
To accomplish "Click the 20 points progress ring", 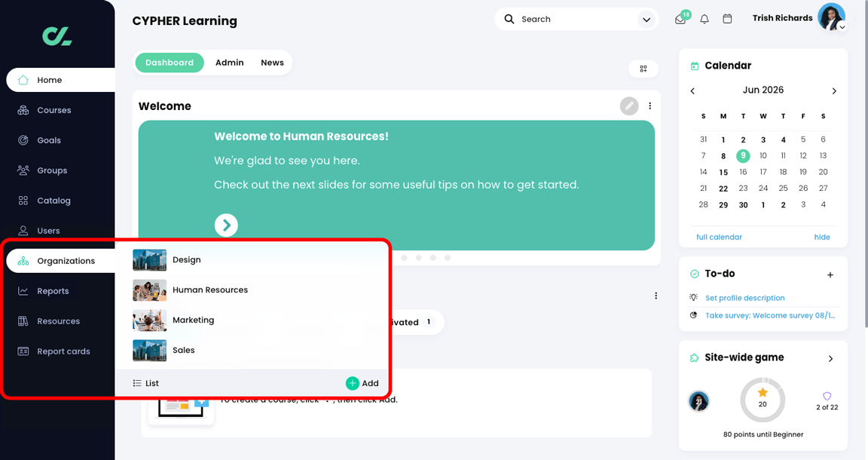I will pyautogui.click(x=763, y=400).
